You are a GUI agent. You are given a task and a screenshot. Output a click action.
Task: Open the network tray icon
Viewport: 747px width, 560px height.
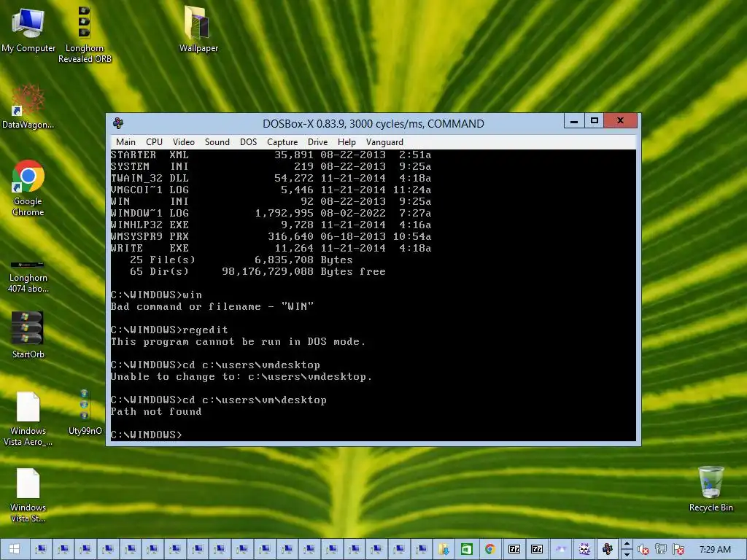pos(661,550)
